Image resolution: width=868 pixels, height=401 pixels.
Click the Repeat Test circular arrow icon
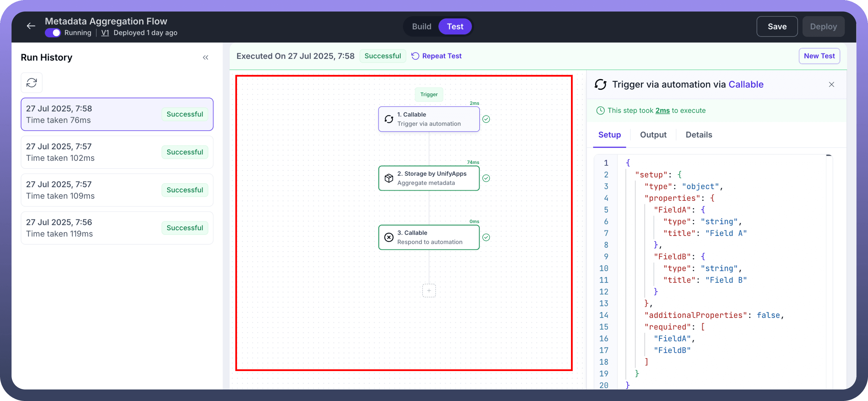pyautogui.click(x=415, y=56)
